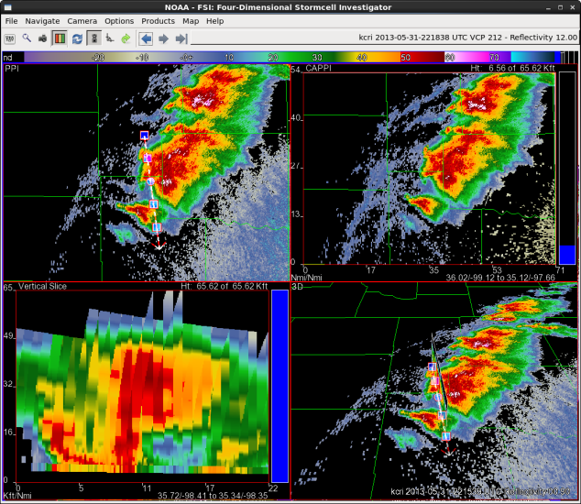Expand the Options menu
Viewport: 581px width, 504px height.
point(119,21)
